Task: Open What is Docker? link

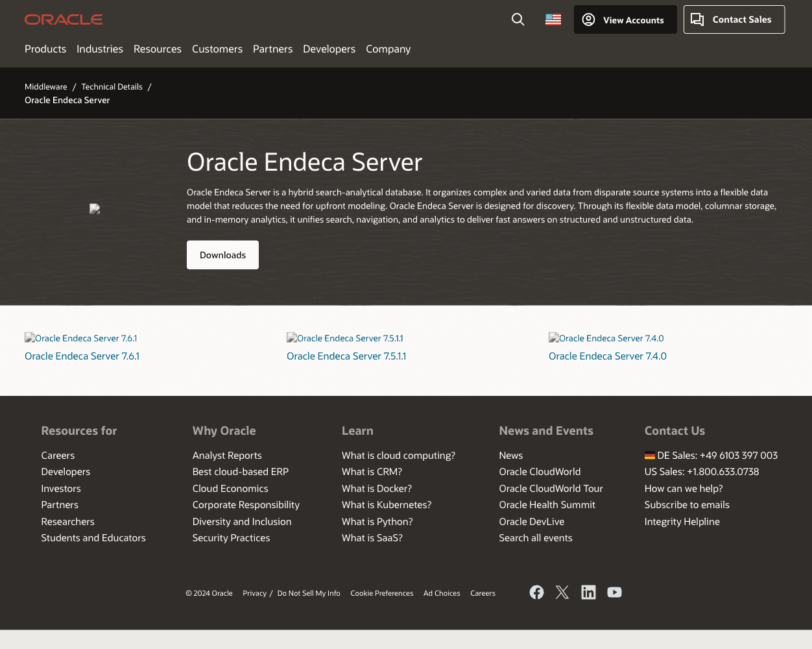Action: point(377,488)
